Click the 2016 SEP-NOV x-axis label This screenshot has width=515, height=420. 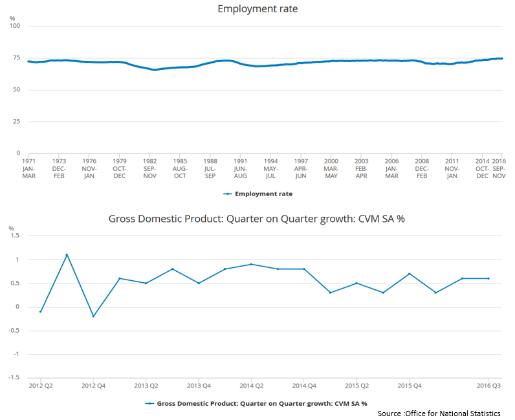498,168
